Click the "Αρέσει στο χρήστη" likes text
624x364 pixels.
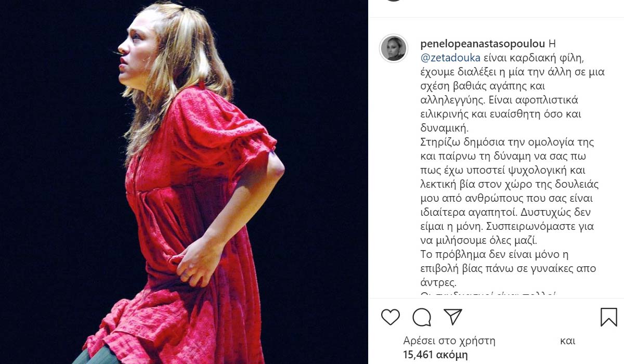tap(449, 341)
